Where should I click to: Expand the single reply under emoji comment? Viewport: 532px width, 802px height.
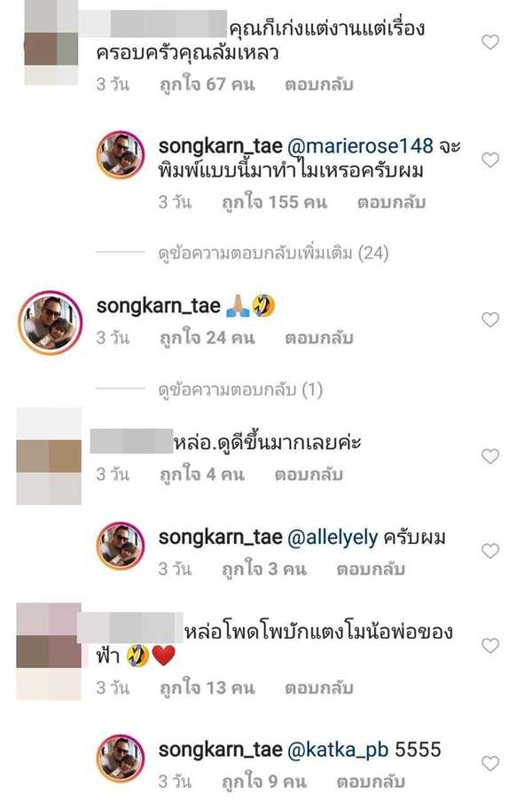240,389
